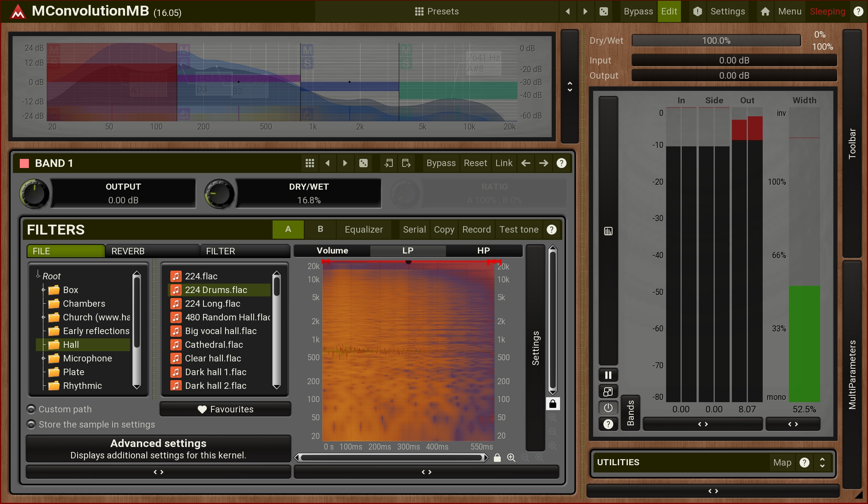
Task: Click the main Dry/Wet 100.0% slider
Action: pos(716,41)
